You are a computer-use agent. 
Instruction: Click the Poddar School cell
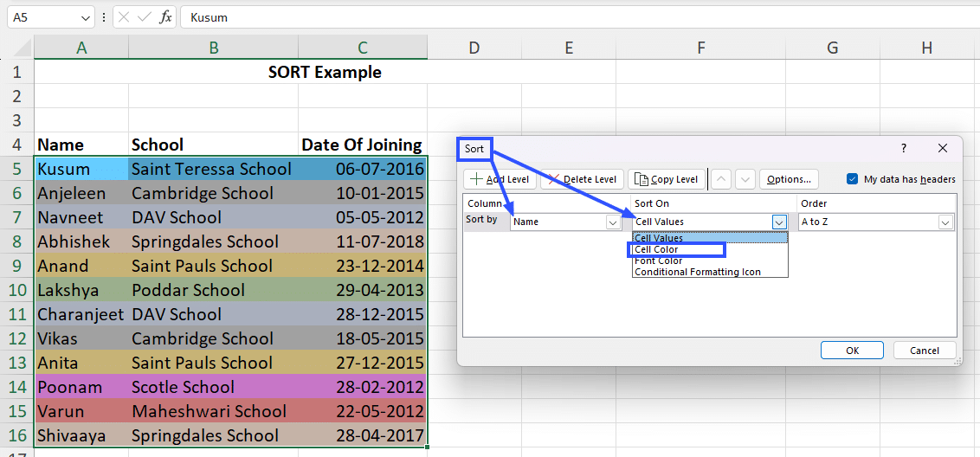pyautogui.click(x=214, y=290)
